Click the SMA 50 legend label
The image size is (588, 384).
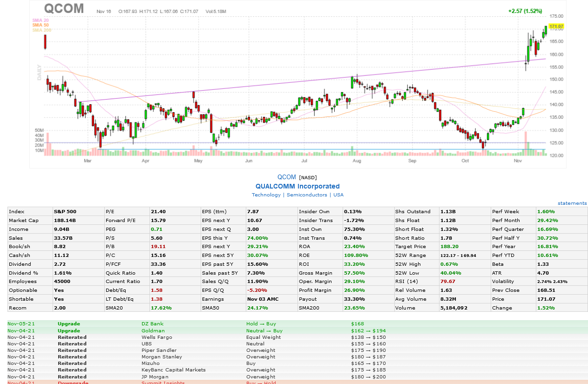pos(41,25)
